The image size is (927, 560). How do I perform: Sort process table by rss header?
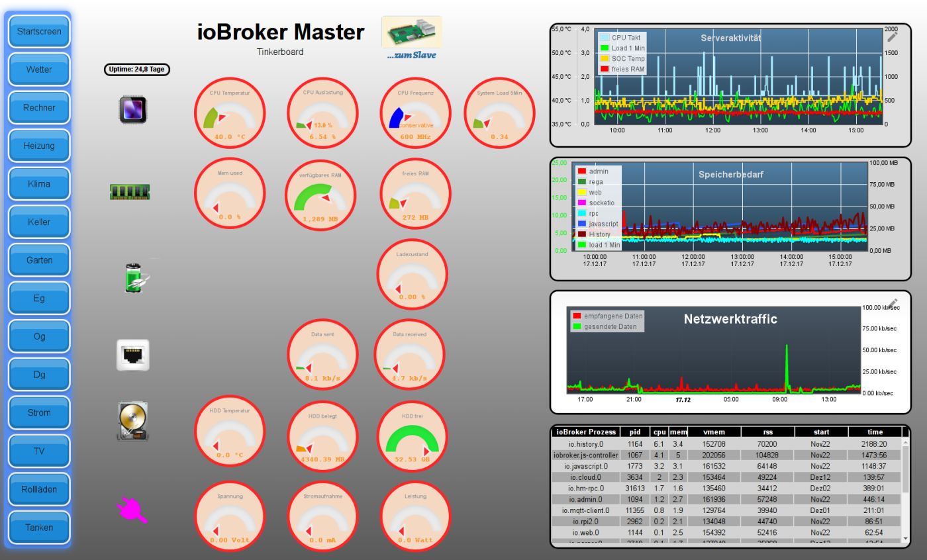click(768, 432)
